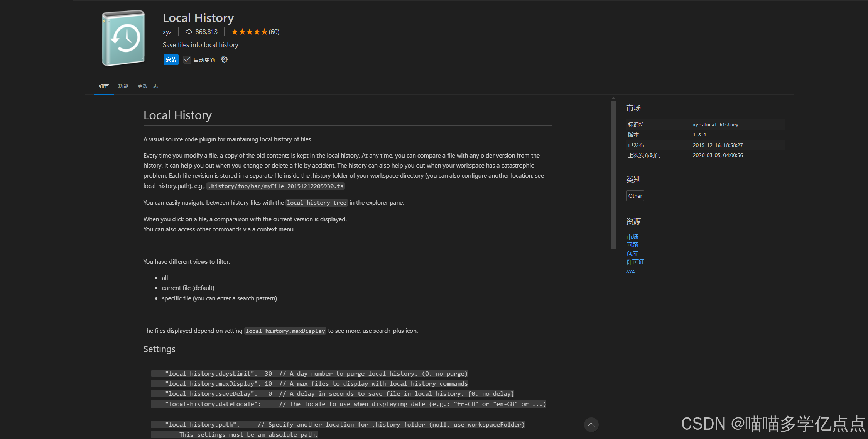Screen dimensions: 868x439
Task: Click the bullet item all
Action: click(x=165, y=278)
